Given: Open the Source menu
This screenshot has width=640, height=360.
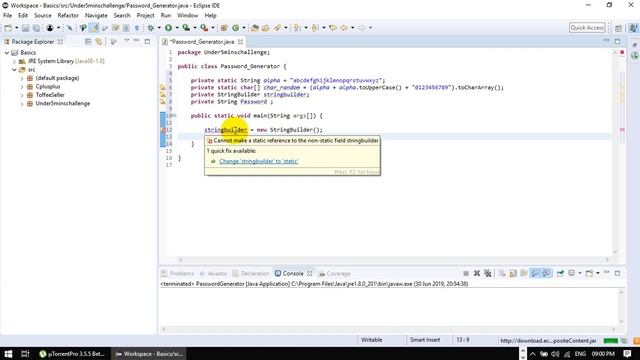Looking at the screenshot, I should [43, 16].
